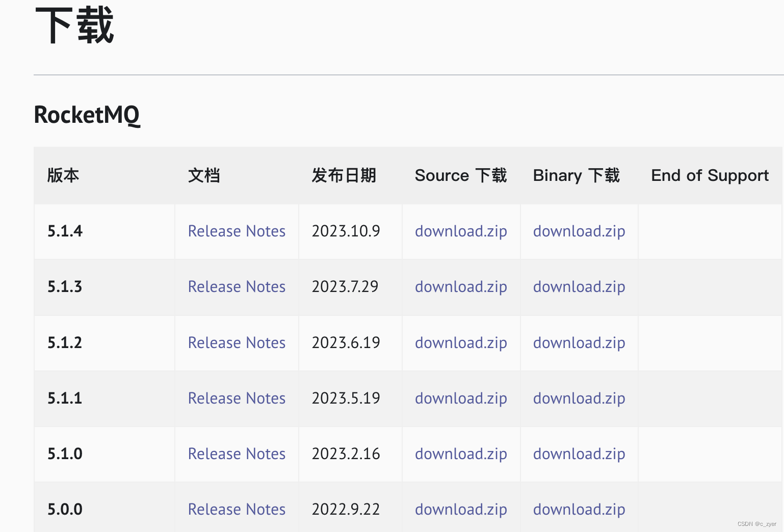Click the End of Support column header
The width and height of the screenshot is (784, 532).
tap(710, 175)
